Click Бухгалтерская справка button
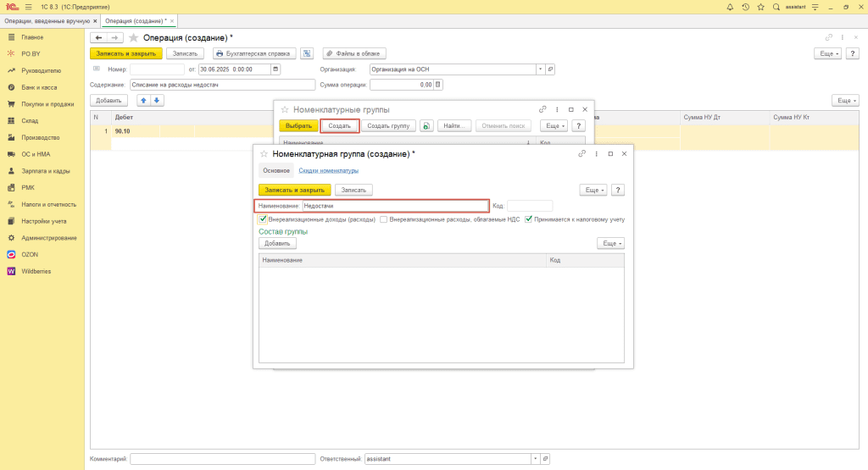The height and width of the screenshot is (470, 868). 254,53
